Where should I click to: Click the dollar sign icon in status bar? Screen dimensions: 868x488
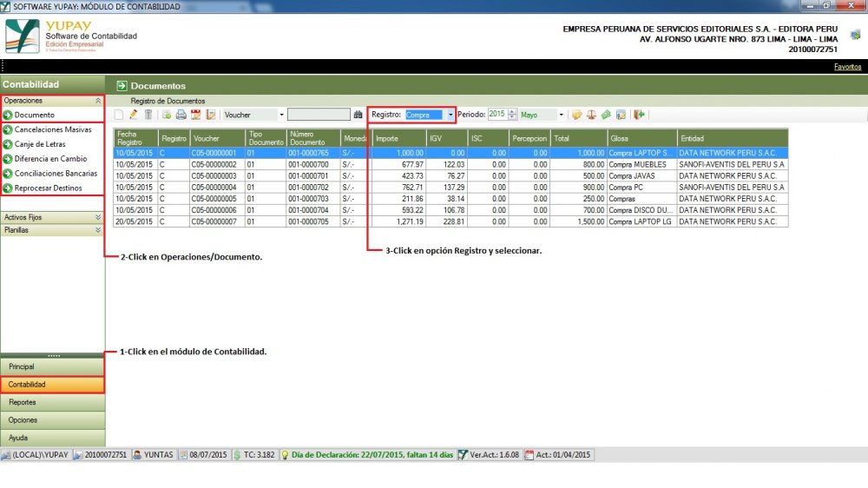point(238,455)
